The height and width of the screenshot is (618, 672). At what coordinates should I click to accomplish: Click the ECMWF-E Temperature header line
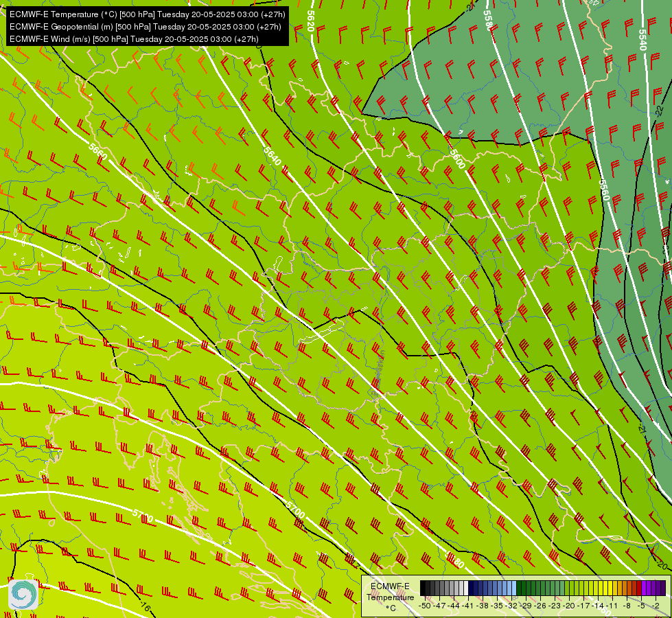147,14
